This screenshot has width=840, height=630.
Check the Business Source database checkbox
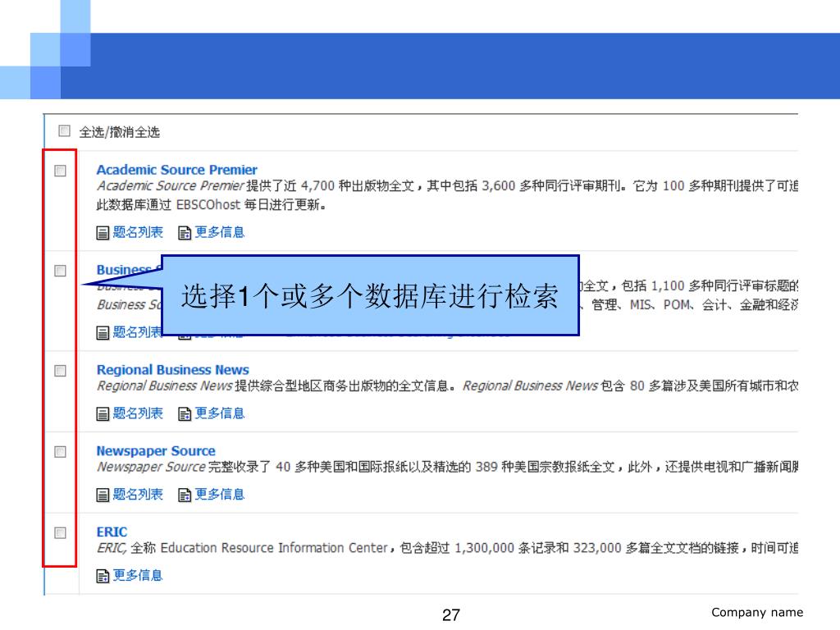[x=61, y=271]
